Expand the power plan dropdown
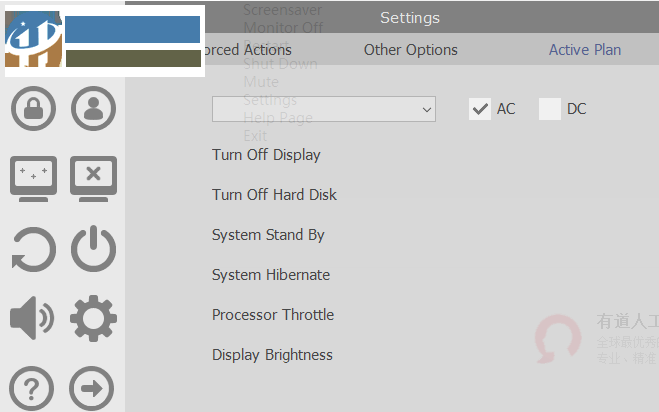659x412 pixels. coord(324,109)
